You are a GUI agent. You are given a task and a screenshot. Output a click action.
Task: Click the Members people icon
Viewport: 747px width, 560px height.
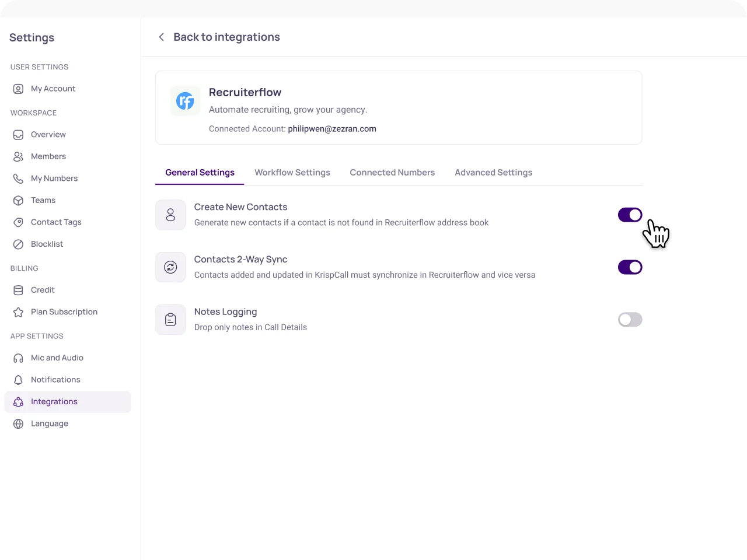(18, 157)
